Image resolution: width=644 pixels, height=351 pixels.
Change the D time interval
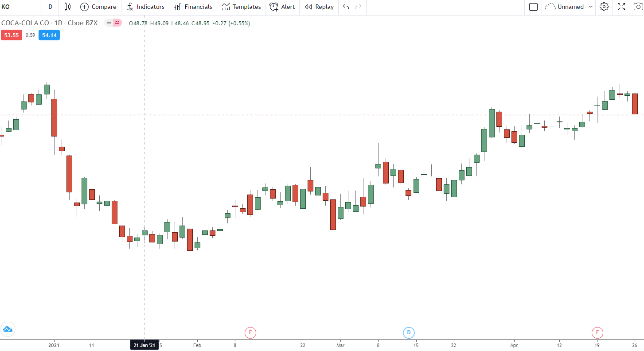pyautogui.click(x=50, y=7)
